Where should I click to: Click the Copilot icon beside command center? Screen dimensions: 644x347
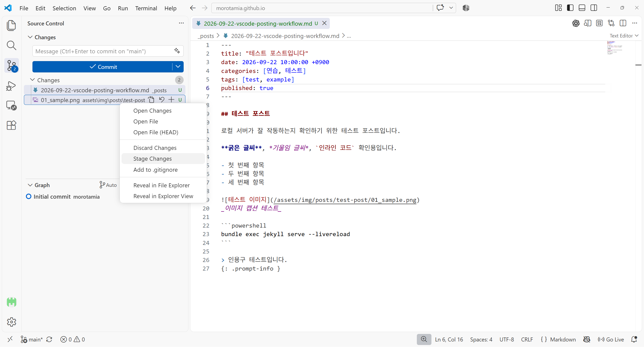click(466, 8)
